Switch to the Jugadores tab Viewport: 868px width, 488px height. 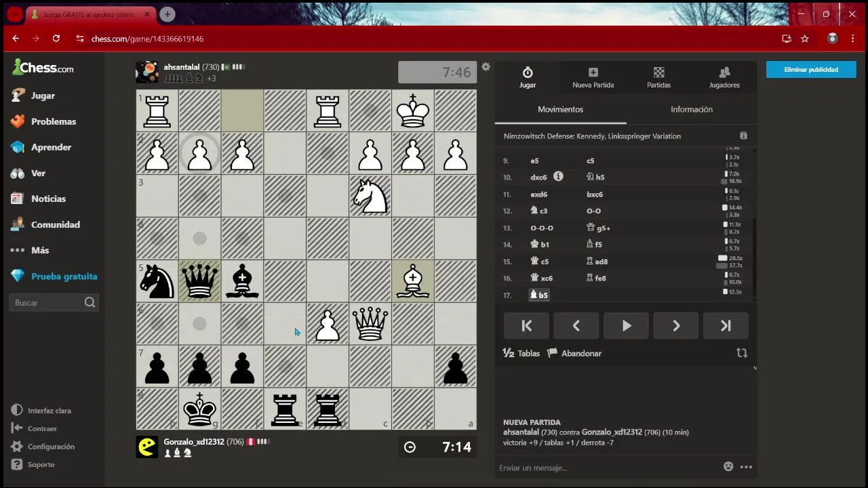(724, 77)
